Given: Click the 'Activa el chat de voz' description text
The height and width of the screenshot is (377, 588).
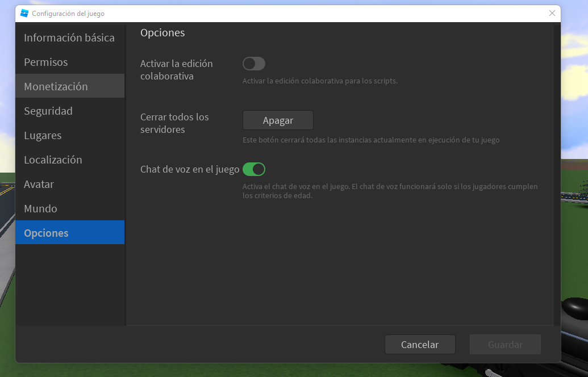Looking at the screenshot, I should 390,191.
